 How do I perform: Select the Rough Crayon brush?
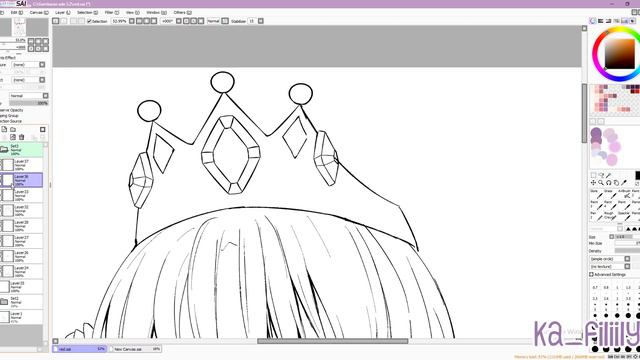[609, 216]
